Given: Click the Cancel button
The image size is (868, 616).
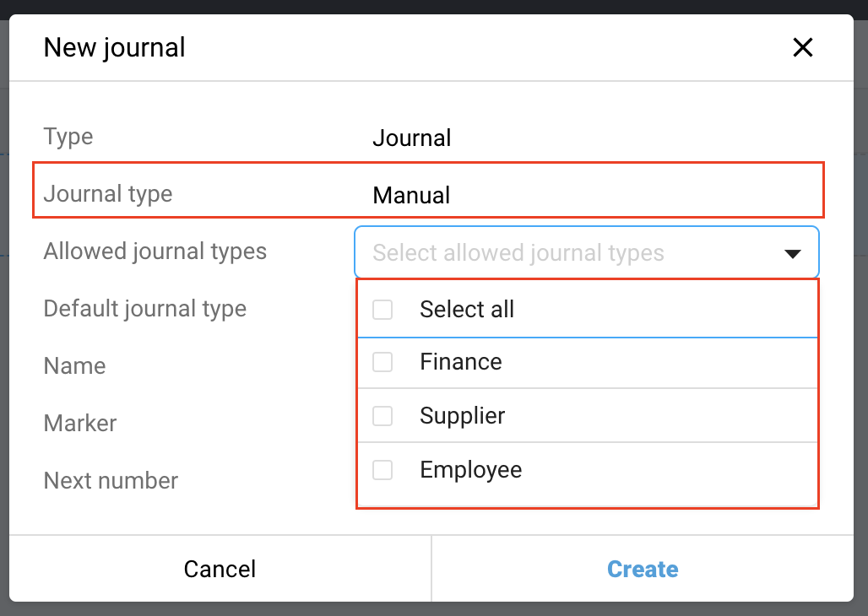Looking at the screenshot, I should [220, 569].
